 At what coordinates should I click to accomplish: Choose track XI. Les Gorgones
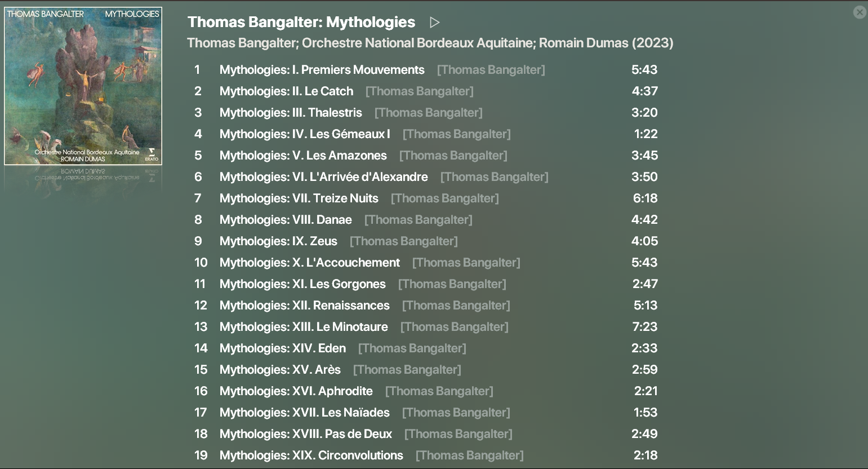tap(302, 284)
